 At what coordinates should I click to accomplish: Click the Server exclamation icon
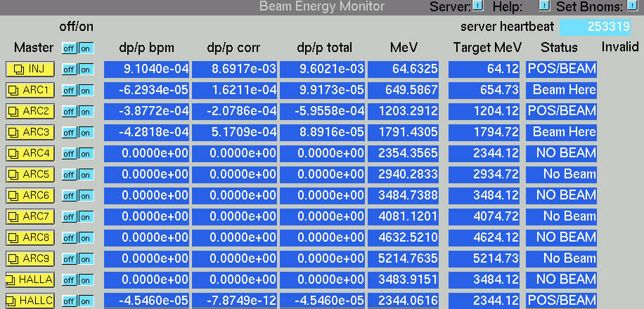pos(478,6)
